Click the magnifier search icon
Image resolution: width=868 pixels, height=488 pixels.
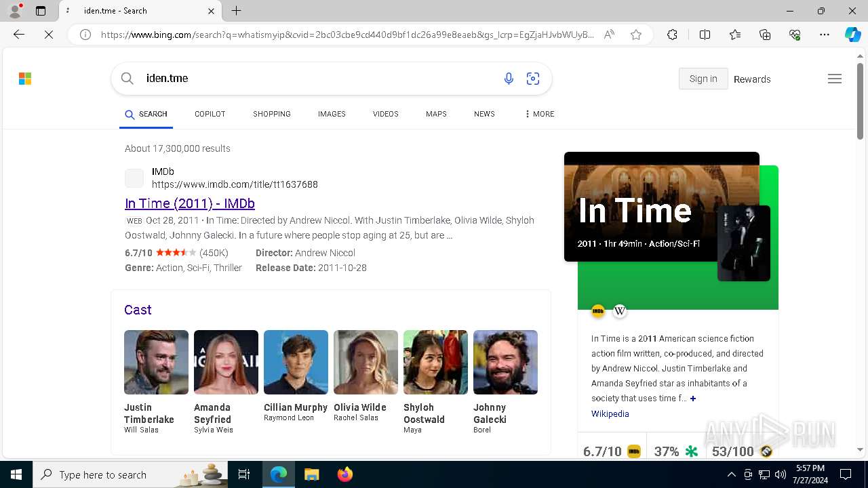point(127,79)
